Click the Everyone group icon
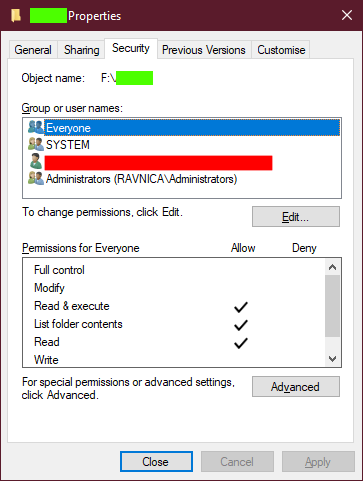Image resolution: width=363 pixels, height=481 pixels. coord(36,127)
